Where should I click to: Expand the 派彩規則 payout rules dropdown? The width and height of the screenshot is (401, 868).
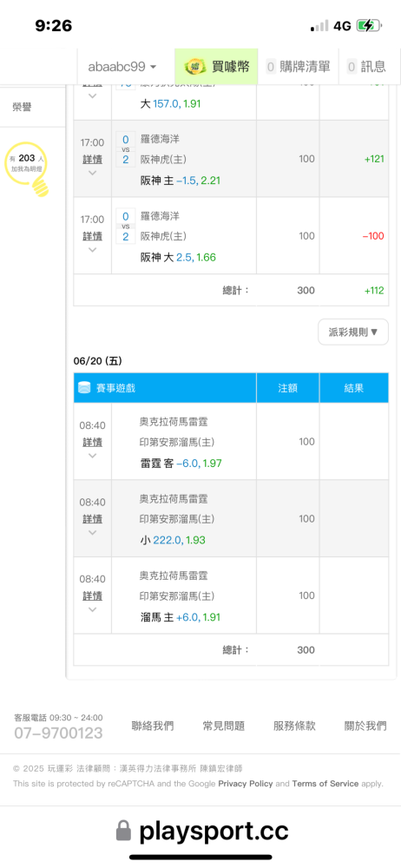point(353,332)
